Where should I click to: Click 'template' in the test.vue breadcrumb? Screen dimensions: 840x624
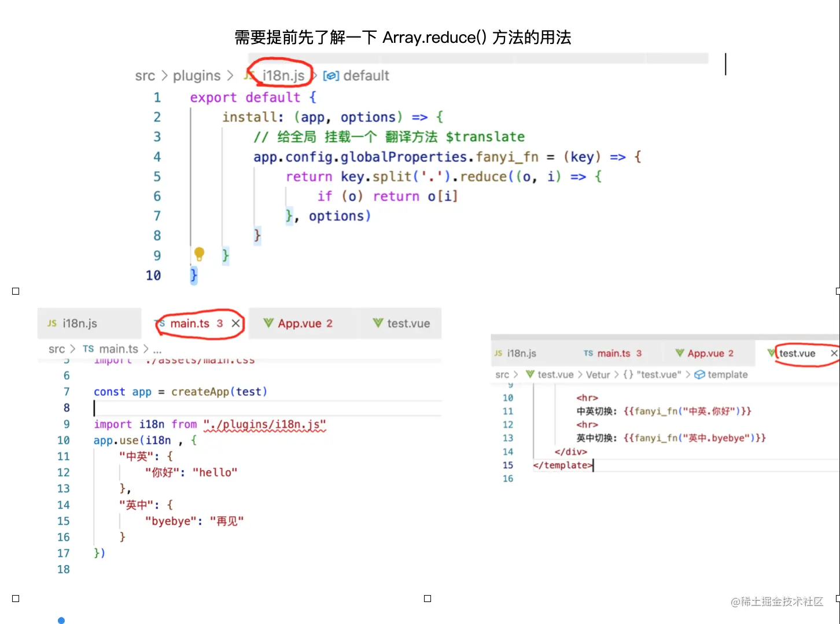coord(728,375)
